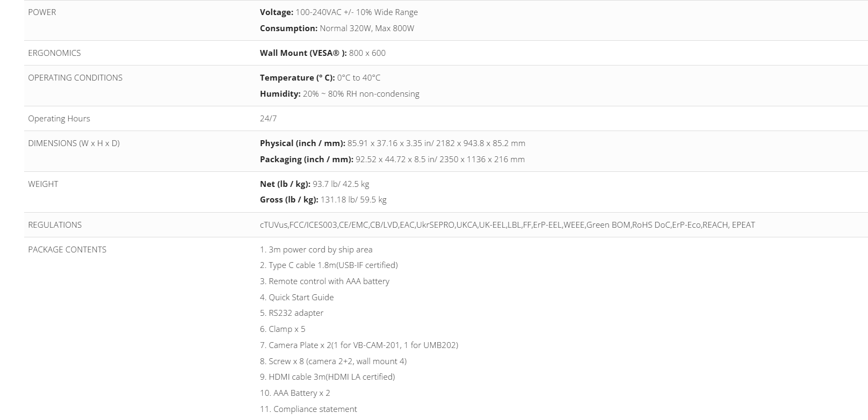Click the POWER row label
868x420 pixels.
[x=42, y=12]
